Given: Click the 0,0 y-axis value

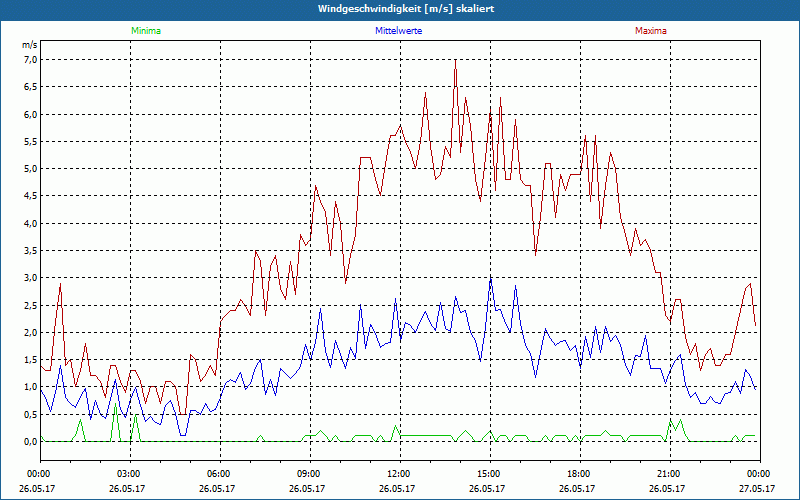Looking at the screenshot, I should 31,442.
